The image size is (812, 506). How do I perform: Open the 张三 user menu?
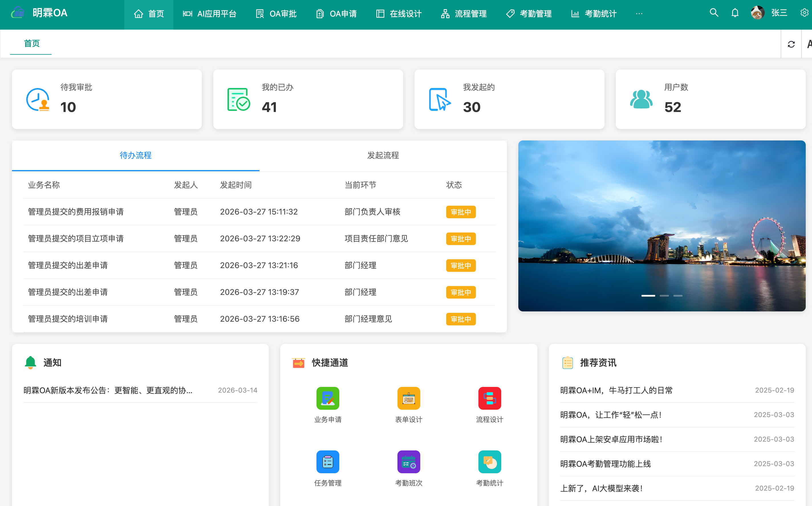coord(779,13)
